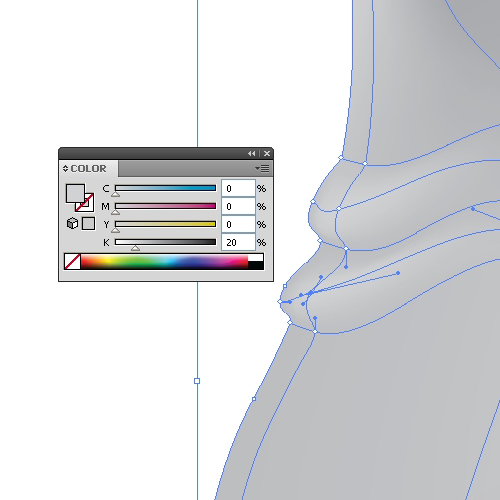The image size is (500, 500).
Task: Click the Yellow slider track
Action: click(165, 224)
